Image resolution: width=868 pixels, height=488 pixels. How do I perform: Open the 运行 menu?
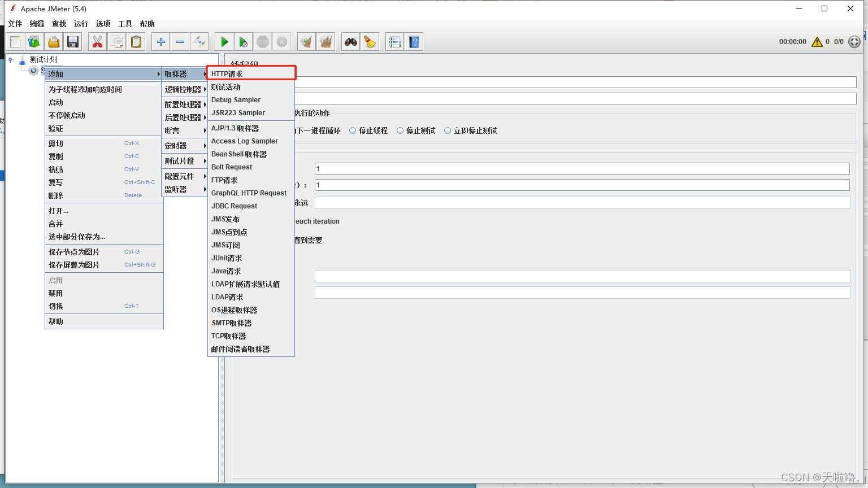click(x=81, y=24)
